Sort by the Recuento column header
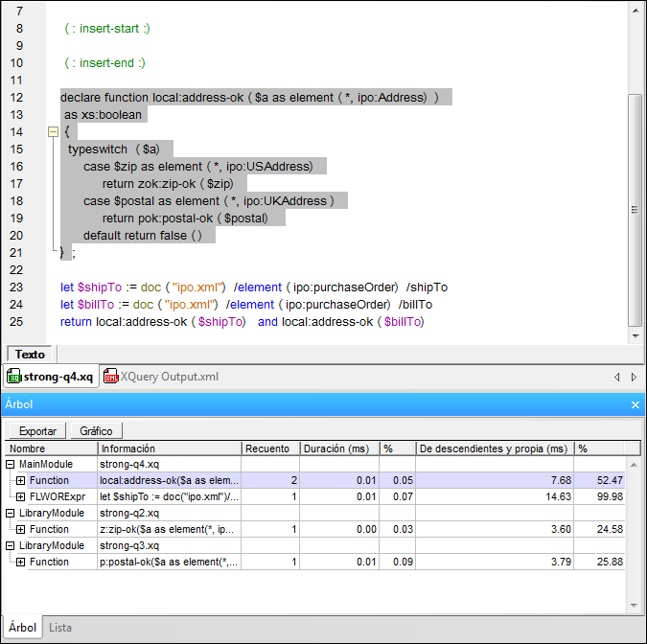 point(269,448)
